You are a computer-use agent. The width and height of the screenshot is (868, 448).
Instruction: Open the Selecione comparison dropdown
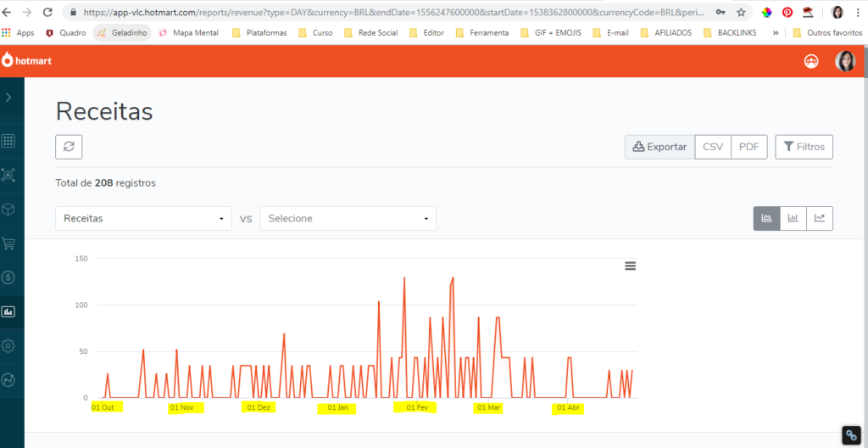tap(348, 218)
